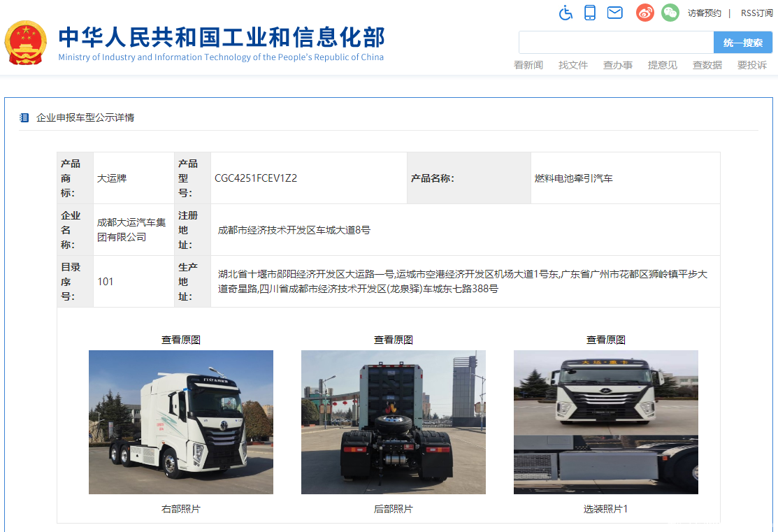778x532 pixels.
Task: Click the 后部照片 caption
Action: 393,509
